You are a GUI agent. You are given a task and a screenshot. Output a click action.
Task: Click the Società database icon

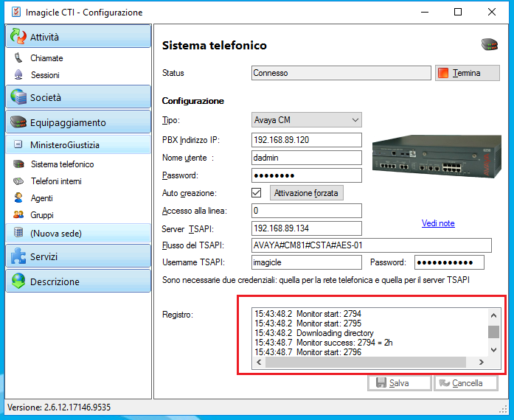pos(18,97)
